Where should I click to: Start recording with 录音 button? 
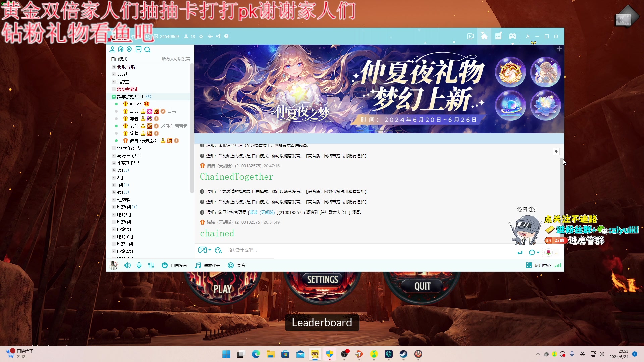point(236,265)
